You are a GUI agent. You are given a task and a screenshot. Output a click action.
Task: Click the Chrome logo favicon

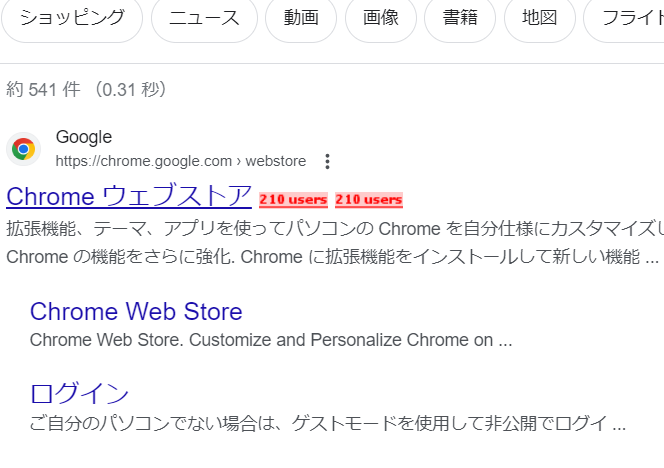coord(23,149)
